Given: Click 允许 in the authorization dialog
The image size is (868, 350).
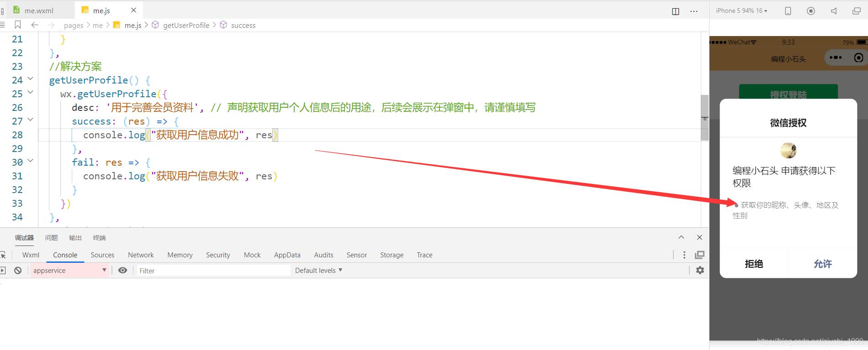Looking at the screenshot, I should (x=823, y=264).
